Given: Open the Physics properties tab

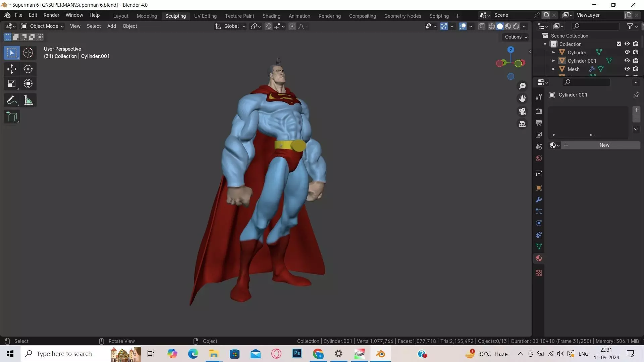Looking at the screenshot, I should [x=539, y=223].
